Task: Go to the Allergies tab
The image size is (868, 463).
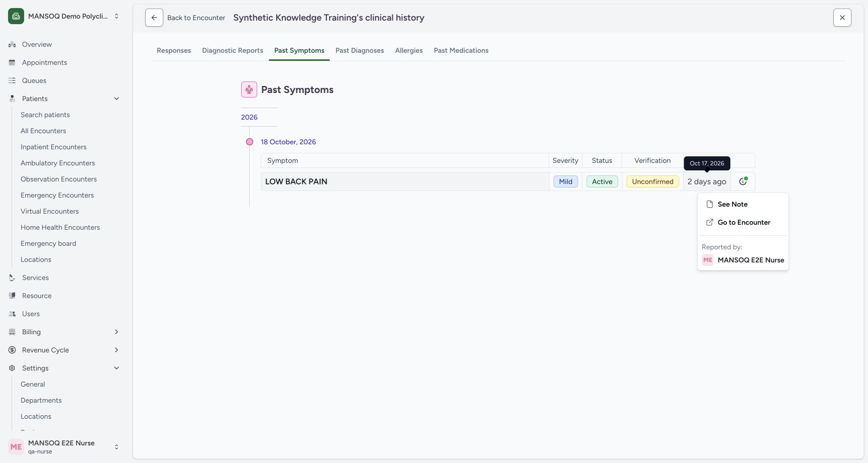Action: pos(409,50)
